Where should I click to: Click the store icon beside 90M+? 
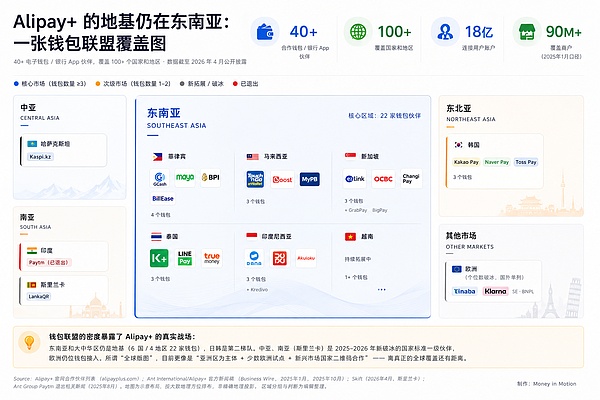tap(527, 32)
